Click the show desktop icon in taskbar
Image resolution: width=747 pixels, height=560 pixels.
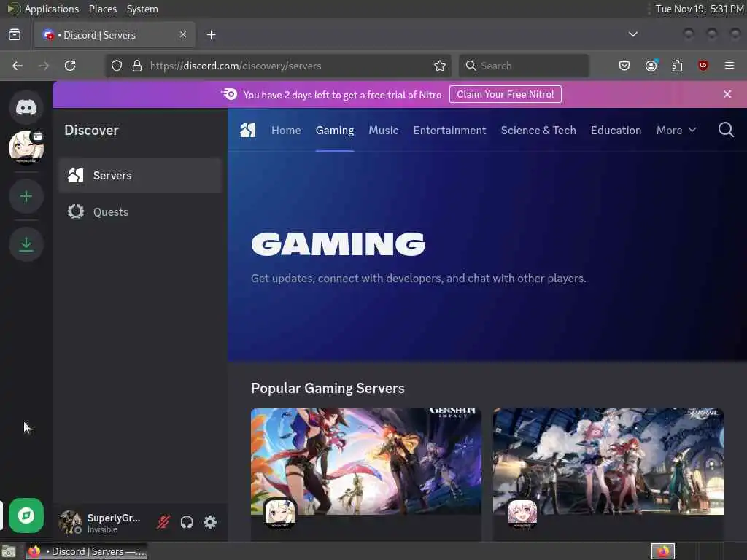(9, 551)
